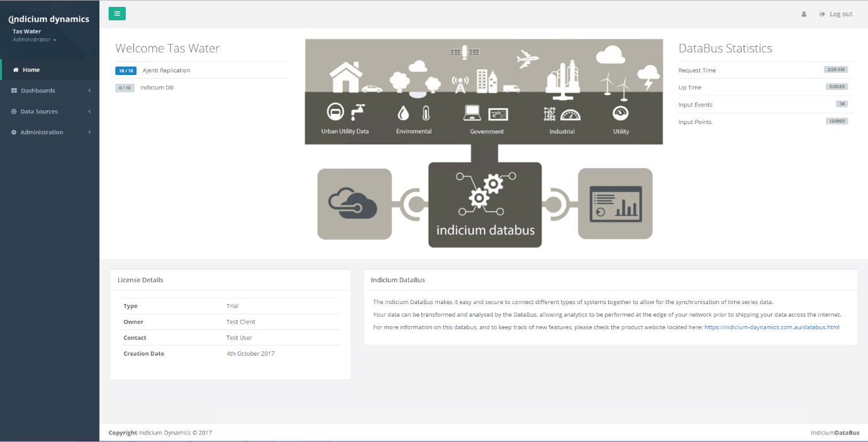868x442 pixels.
Task: Click the storm cloud lightning icon
Action: pos(648,77)
